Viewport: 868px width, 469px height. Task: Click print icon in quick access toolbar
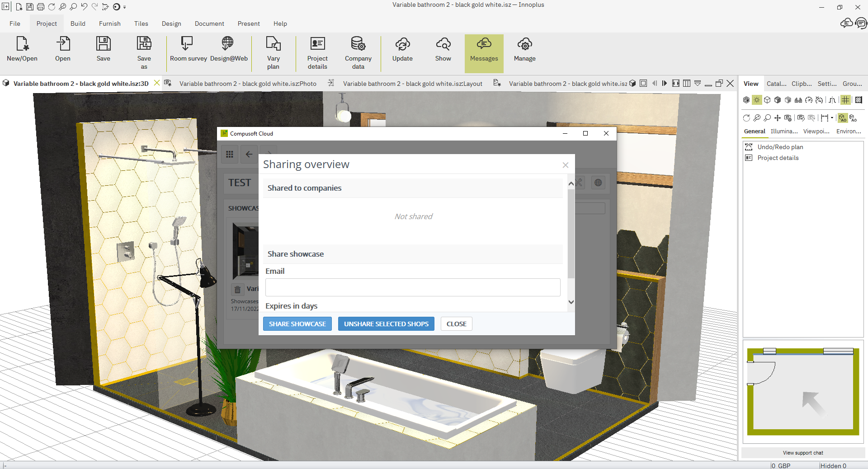pos(41,7)
